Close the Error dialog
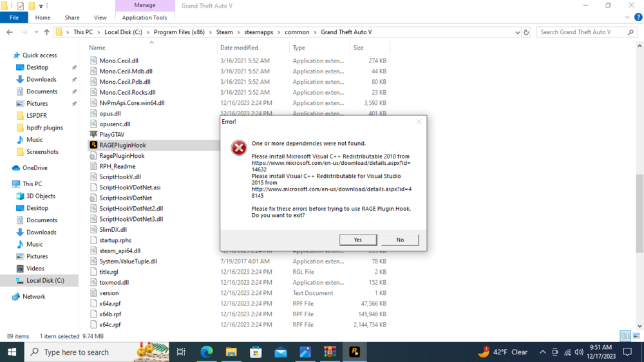The height and width of the screenshot is (362, 644). [419, 122]
